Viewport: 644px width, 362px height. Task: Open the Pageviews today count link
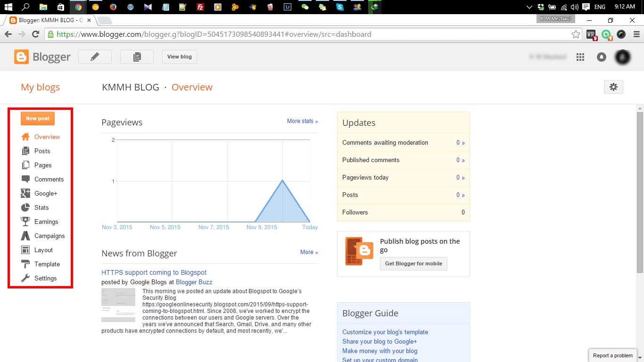pyautogui.click(x=460, y=177)
